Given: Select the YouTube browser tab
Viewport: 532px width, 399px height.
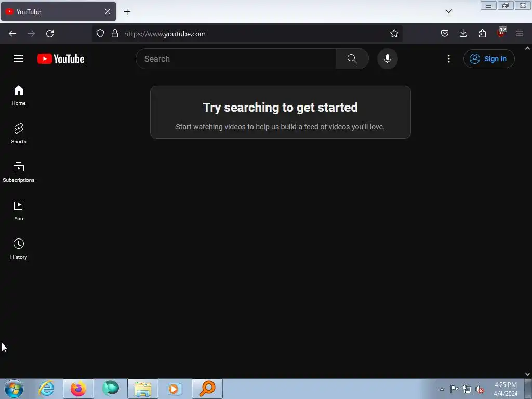Looking at the screenshot, I should pos(58,11).
